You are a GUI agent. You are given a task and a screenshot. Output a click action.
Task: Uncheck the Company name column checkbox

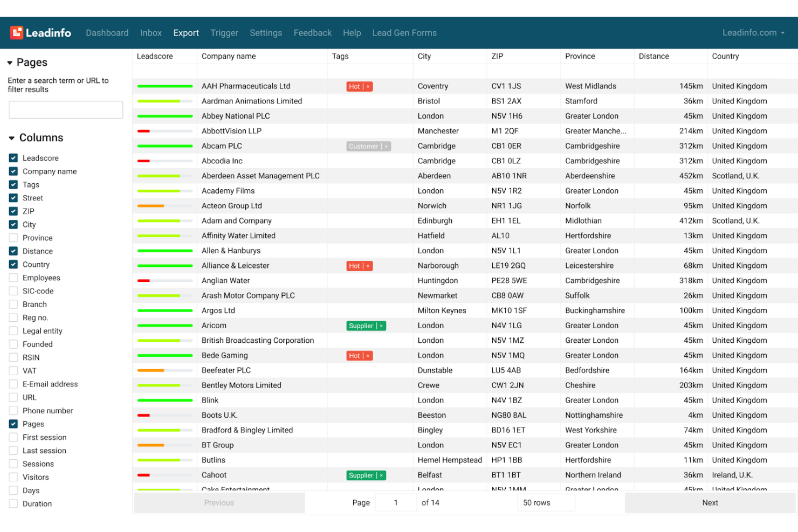pos(13,171)
